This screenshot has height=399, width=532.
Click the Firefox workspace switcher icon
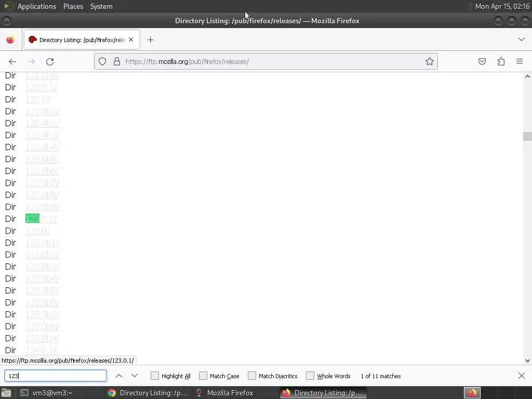(472, 393)
